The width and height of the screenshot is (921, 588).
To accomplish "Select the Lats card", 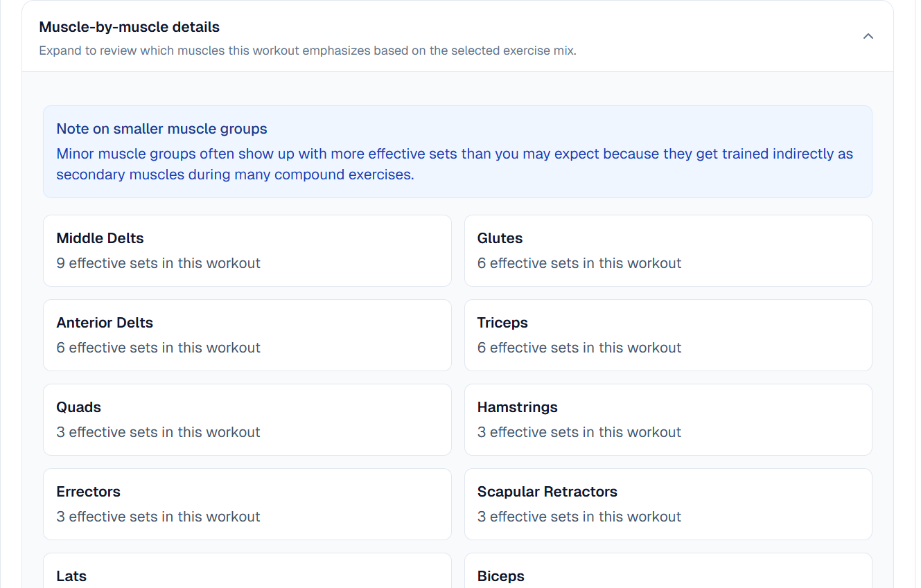I will (247, 571).
